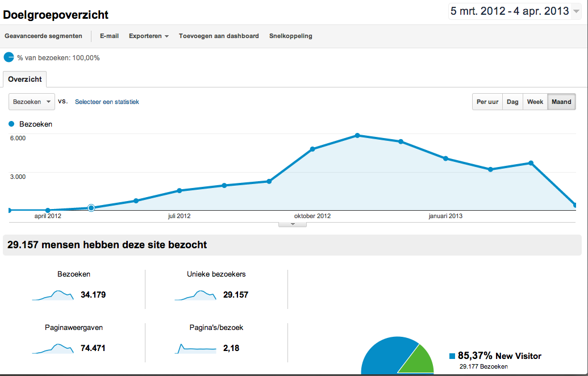
Task: Switch graph to Per uur
Action: (487, 102)
